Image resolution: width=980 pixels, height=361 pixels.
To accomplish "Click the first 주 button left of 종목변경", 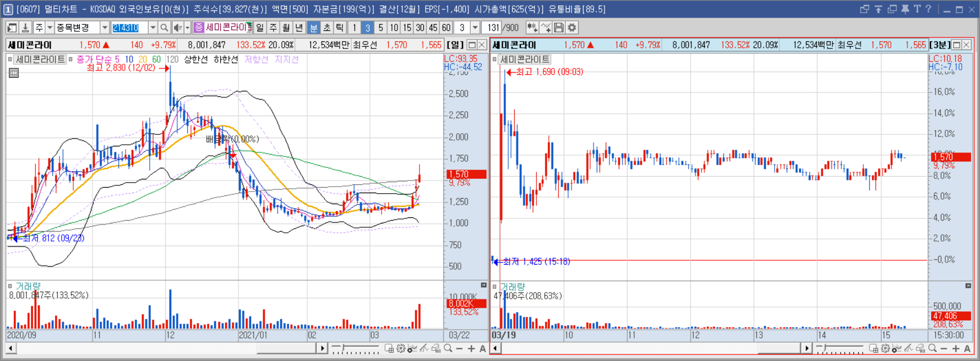I will pyautogui.click(x=39, y=28).
